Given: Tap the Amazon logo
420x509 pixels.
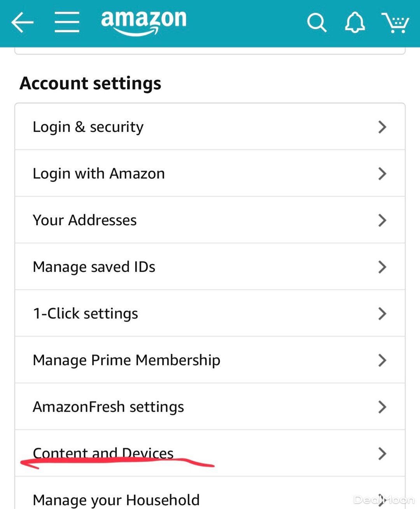Looking at the screenshot, I should pyautogui.click(x=143, y=22).
